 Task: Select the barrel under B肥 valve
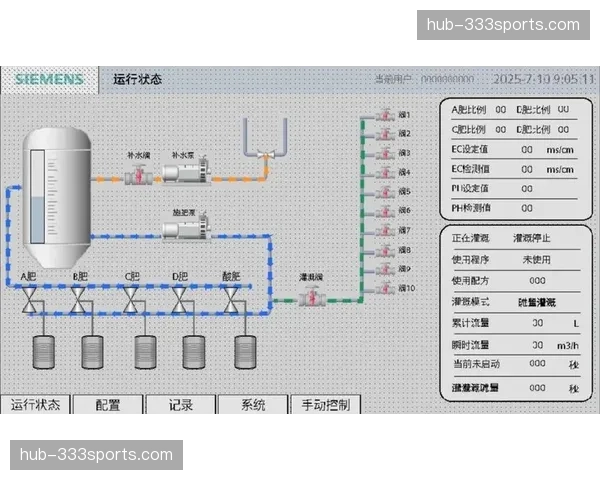pos(92,352)
